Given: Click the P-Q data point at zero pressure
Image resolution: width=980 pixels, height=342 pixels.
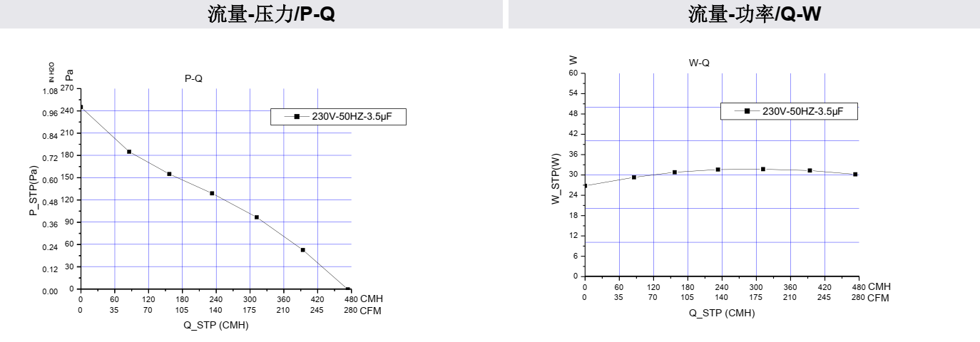Looking at the screenshot, I should 348,289.
